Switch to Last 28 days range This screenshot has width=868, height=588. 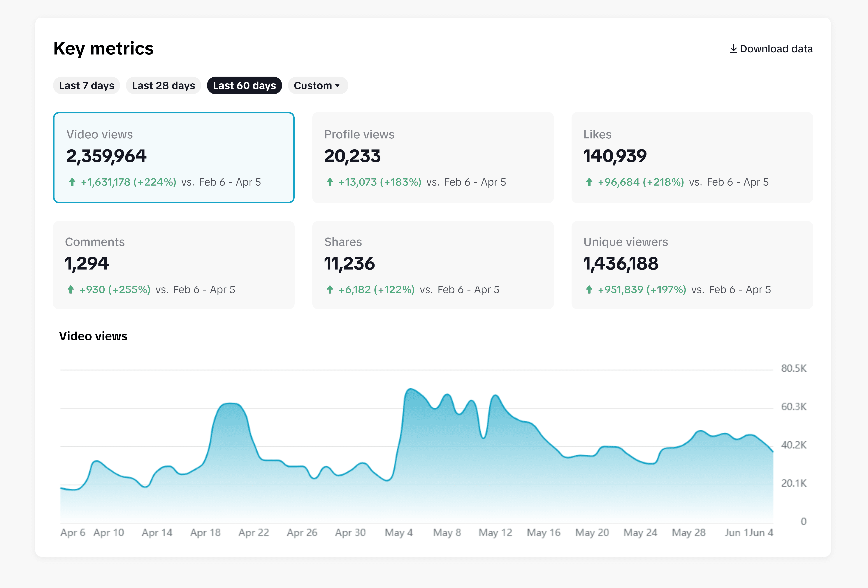coord(163,85)
